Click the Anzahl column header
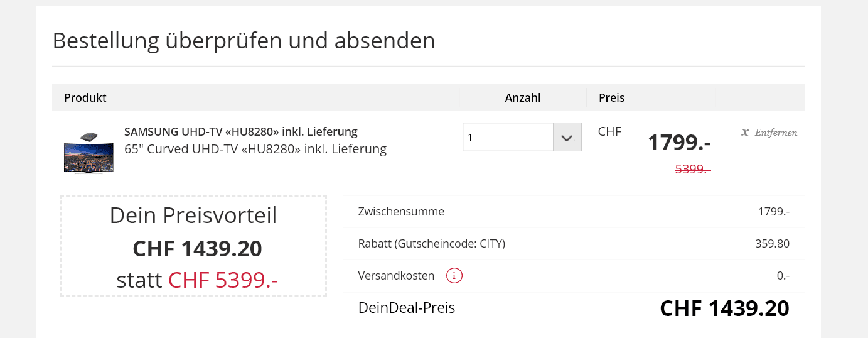The image size is (868, 338). pyautogui.click(x=522, y=98)
